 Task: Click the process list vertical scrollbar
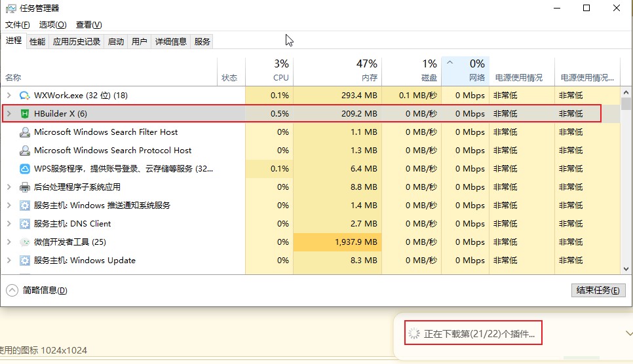click(626, 183)
